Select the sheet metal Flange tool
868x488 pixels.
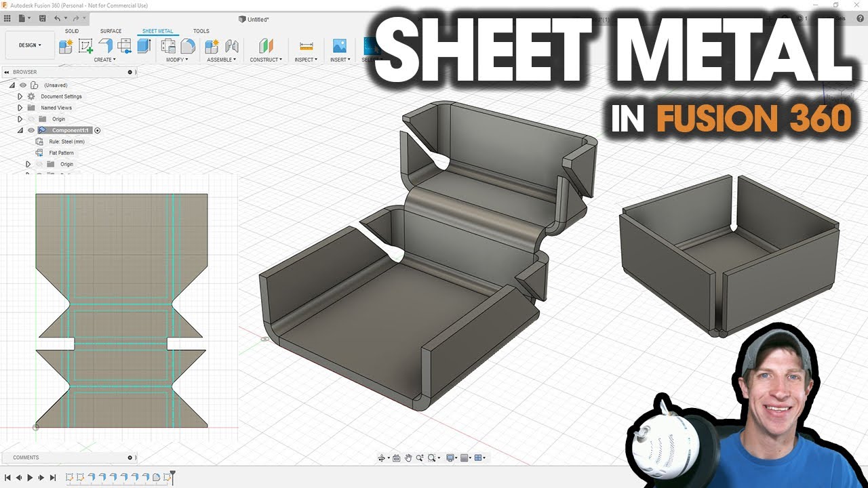(x=105, y=46)
